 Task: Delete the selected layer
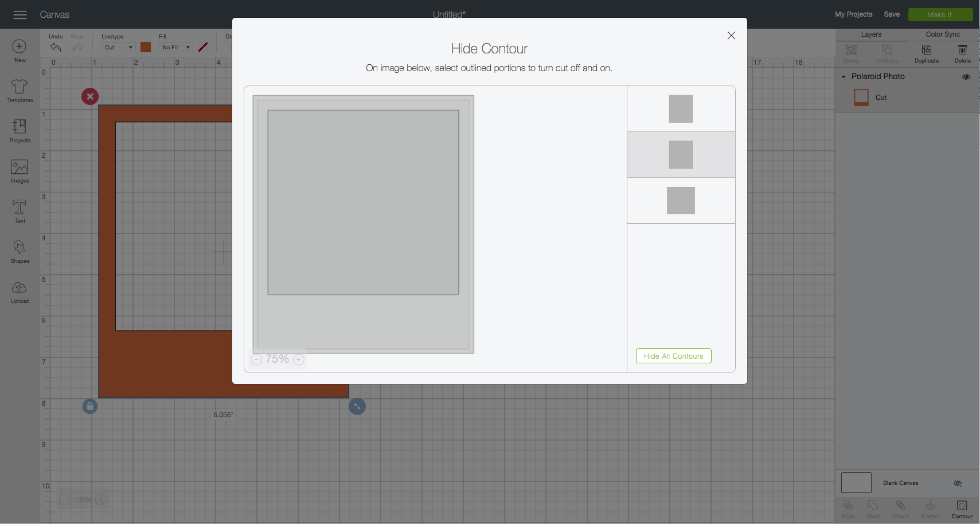point(962,53)
